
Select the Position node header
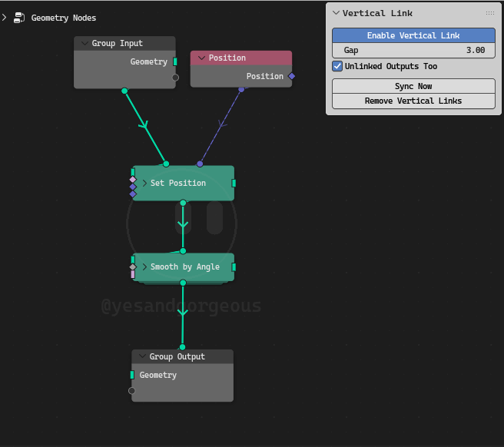[241, 58]
